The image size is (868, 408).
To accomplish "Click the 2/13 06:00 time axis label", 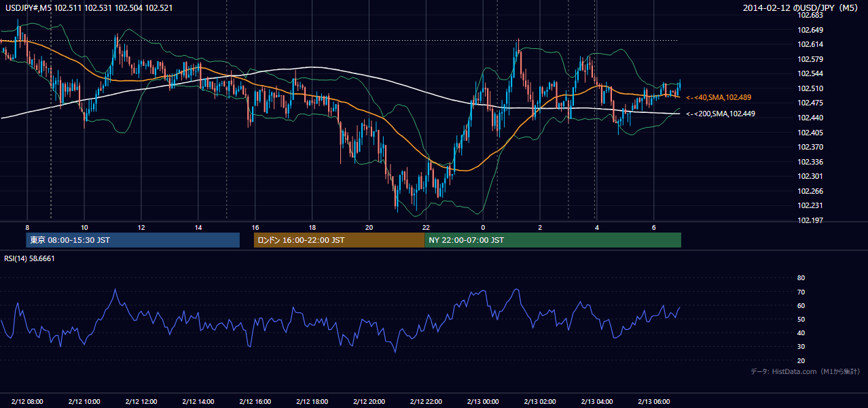I will click(x=654, y=402).
